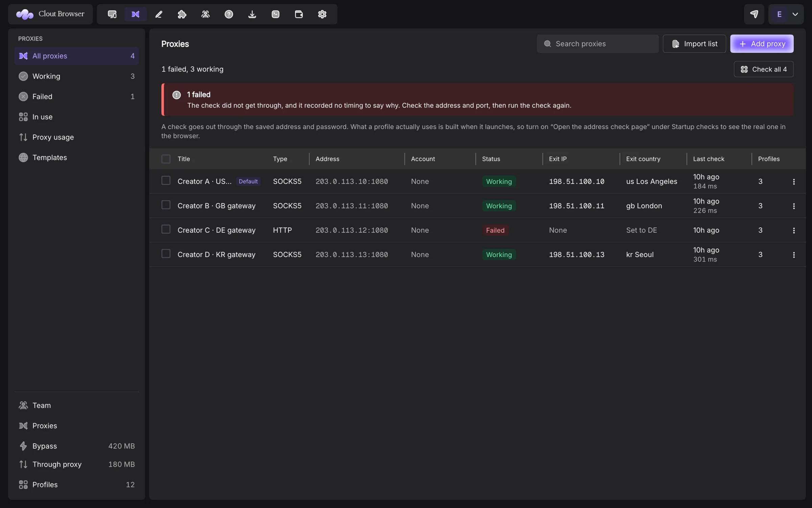Click the Check all 4 button
The image size is (812, 508).
pos(764,69)
